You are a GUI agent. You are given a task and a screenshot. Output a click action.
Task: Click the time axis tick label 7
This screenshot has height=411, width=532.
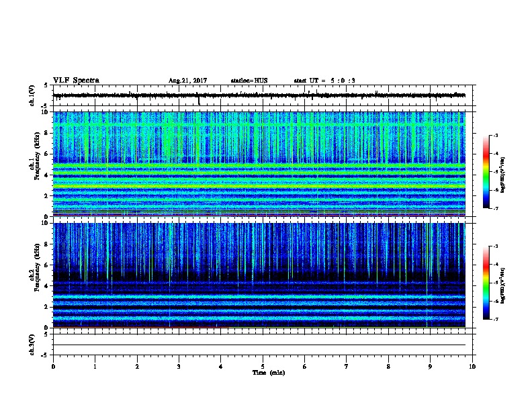(x=347, y=367)
